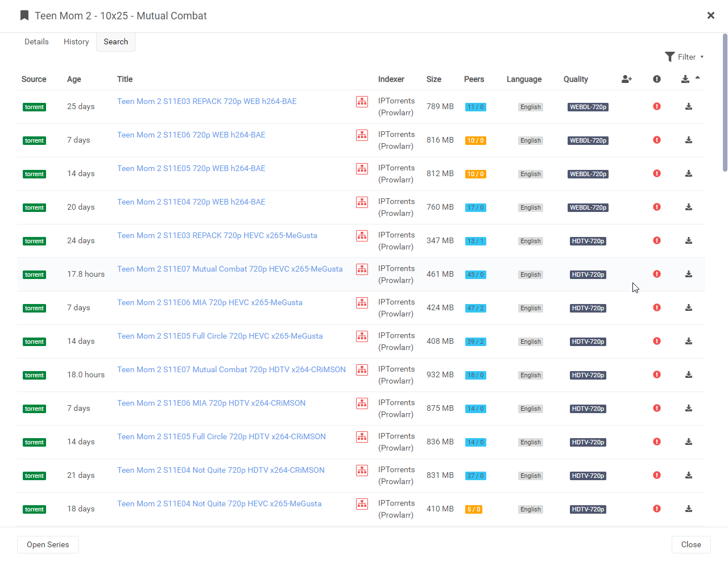728x562 pixels.
Task: Click the Filter funnel icon
Action: (670, 57)
